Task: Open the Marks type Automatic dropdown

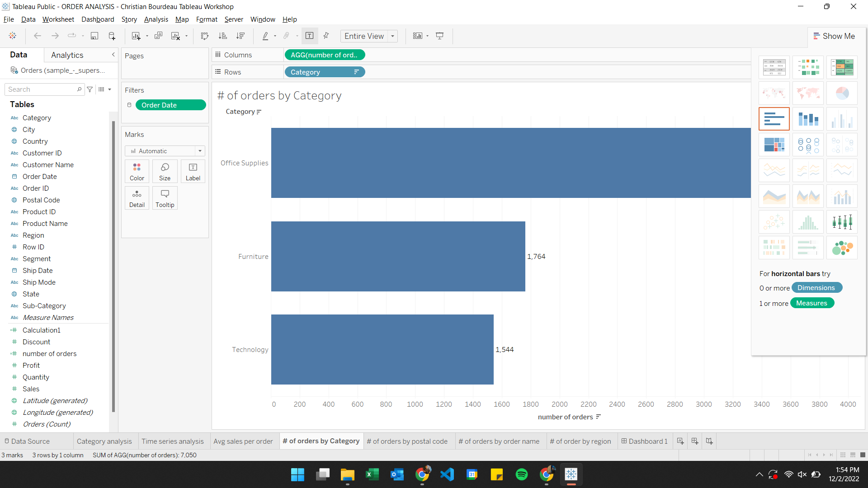Action: [199, 151]
